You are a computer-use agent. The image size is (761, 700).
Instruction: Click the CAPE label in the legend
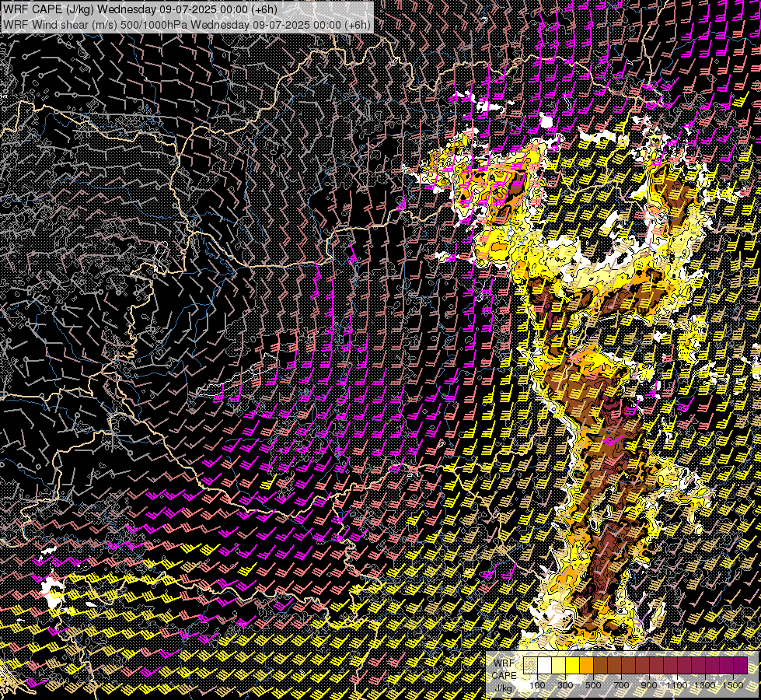click(x=504, y=676)
